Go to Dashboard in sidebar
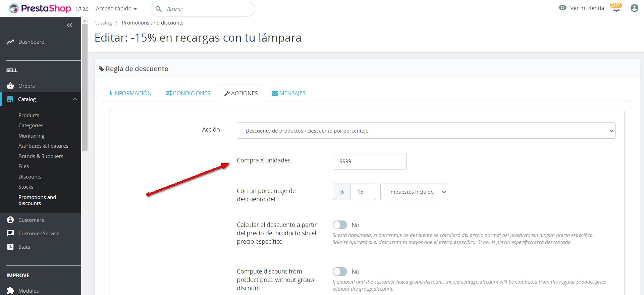Viewport: 644px width, 295px height. tap(31, 42)
